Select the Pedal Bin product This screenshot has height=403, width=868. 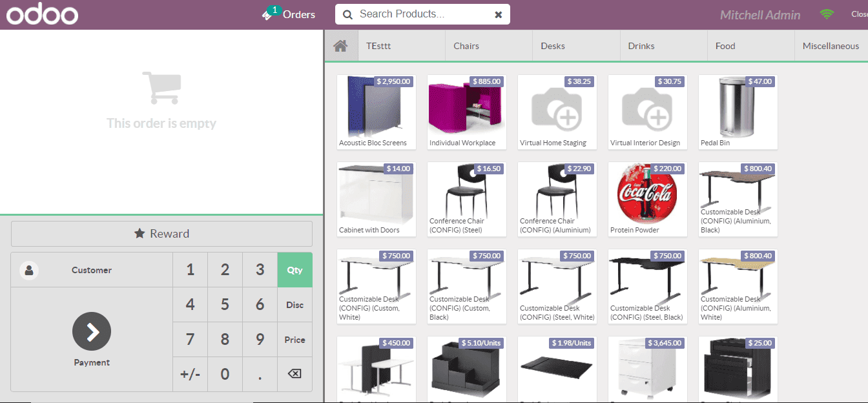click(x=738, y=112)
